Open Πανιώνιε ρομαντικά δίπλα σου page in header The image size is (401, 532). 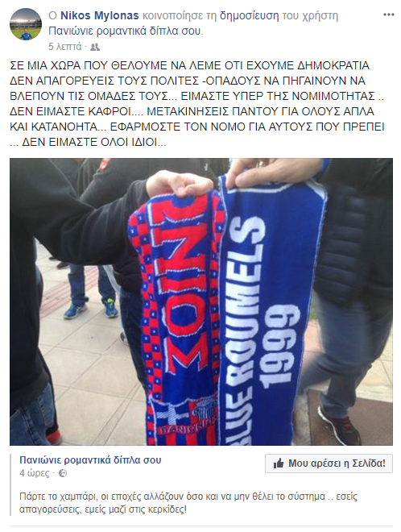pos(126,31)
